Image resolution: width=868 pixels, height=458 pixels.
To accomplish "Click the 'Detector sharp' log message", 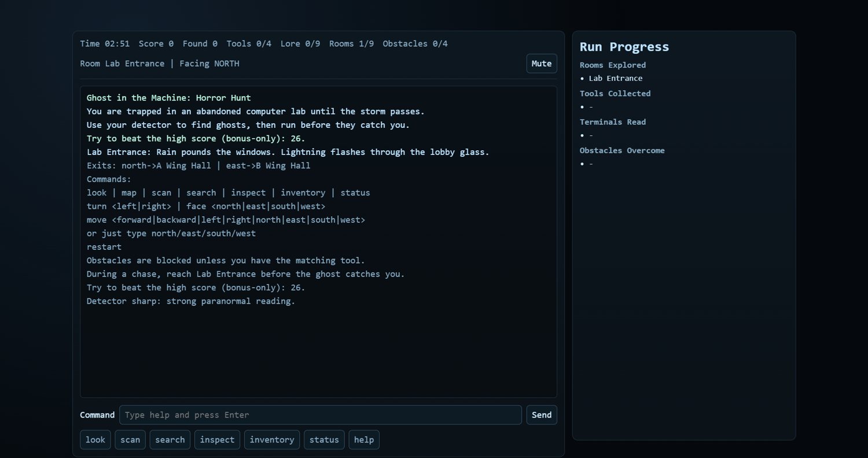I will click(x=191, y=301).
